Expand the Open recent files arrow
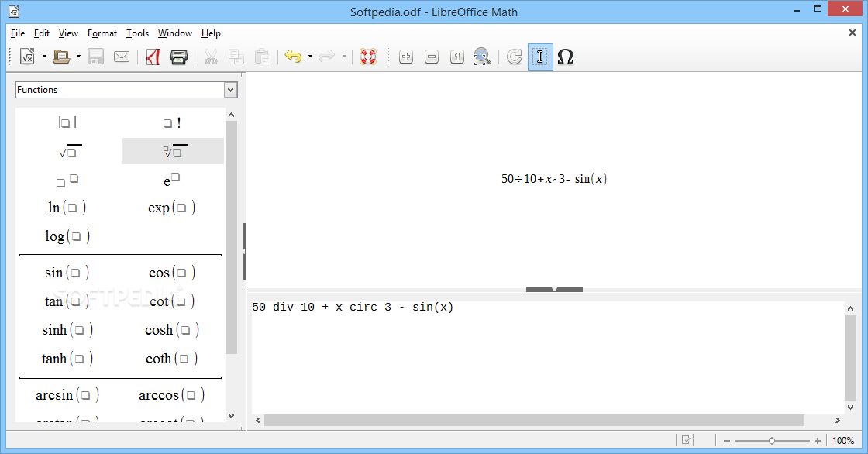The width and height of the screenshot is (868, 454). pyautogui.click(x=78, y=57)
